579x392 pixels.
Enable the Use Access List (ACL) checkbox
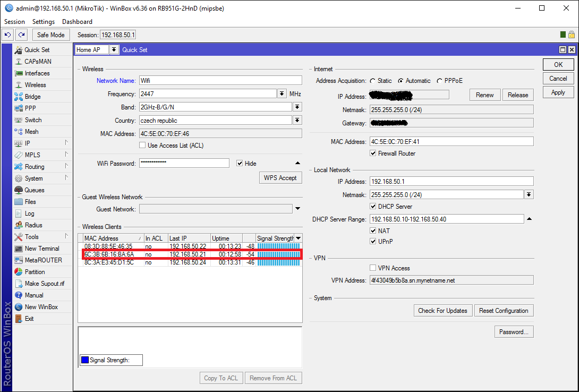(142, 146)
